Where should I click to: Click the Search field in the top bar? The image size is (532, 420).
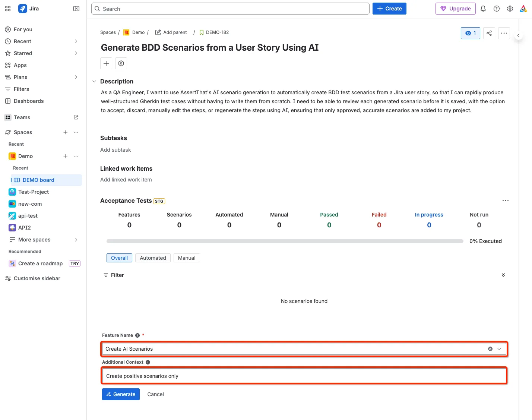tap(230, 9)
